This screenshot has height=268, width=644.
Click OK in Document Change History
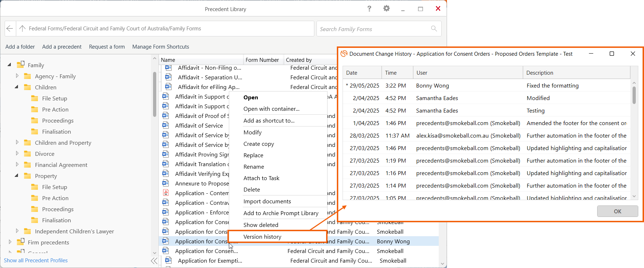click(x=618, y=211)
